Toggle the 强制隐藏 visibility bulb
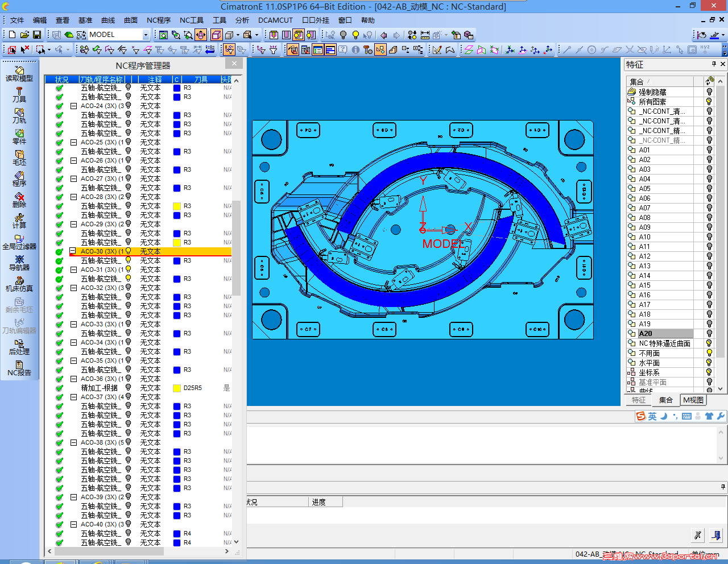 [709, 92]
